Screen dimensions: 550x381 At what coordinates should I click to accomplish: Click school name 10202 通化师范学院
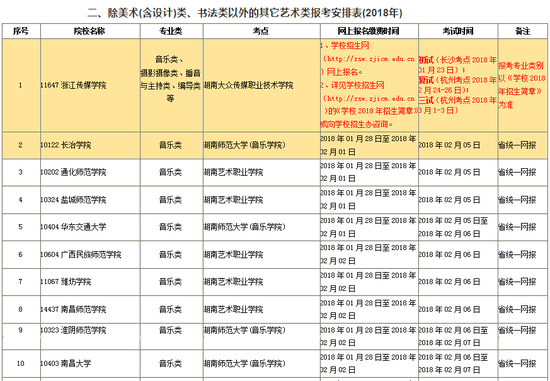pos(73,172)
